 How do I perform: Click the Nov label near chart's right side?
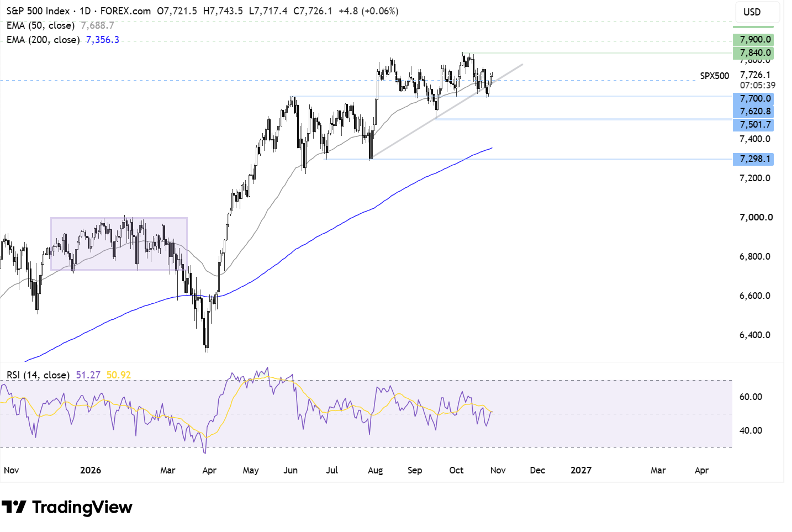click(498, 470)
